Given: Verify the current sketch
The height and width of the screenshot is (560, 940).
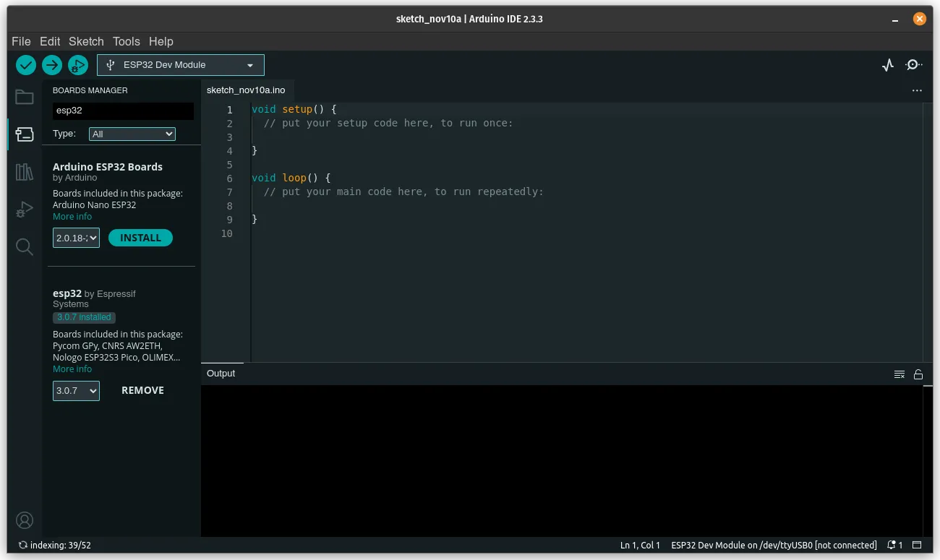Looking at the screenshot, I should (x=26, y=65).
